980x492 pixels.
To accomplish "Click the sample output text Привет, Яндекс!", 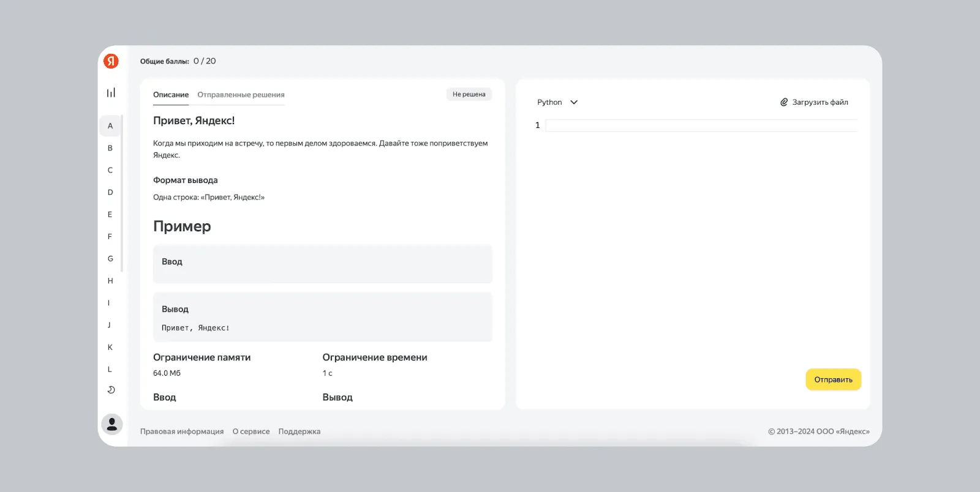I will [195, 328].
